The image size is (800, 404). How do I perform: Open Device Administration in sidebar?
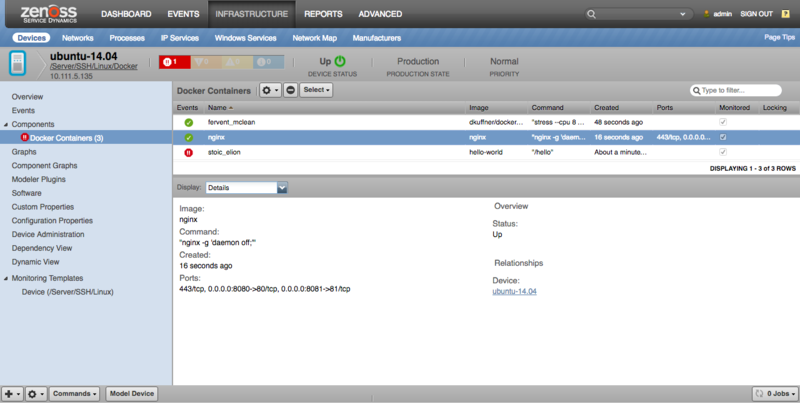pos(48,235)
